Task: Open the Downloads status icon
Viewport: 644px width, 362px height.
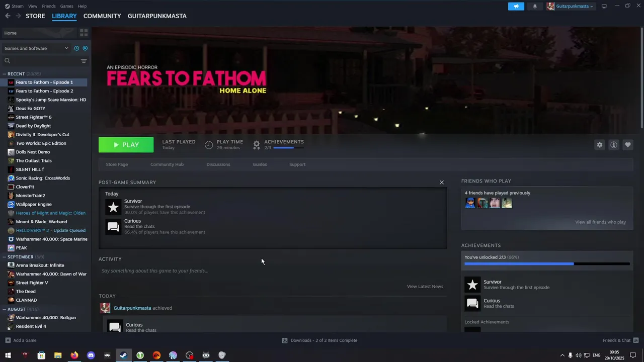Action: (285, 340)
